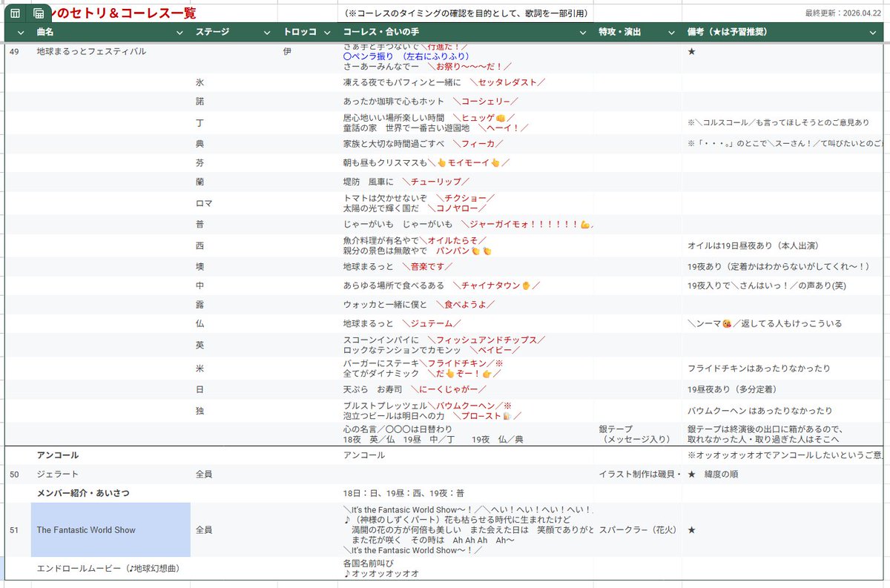Select stage cell 普
This screenshot has width=890, height=588.
pyautogui.click(x=234, y=224)
